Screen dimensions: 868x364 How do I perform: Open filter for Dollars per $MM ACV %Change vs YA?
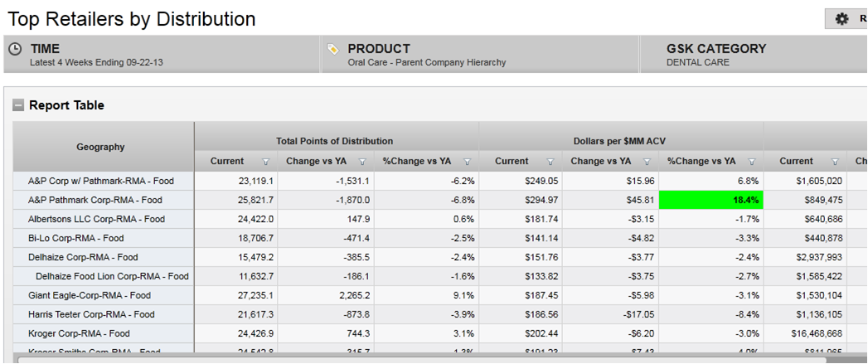tap(751, 162)
